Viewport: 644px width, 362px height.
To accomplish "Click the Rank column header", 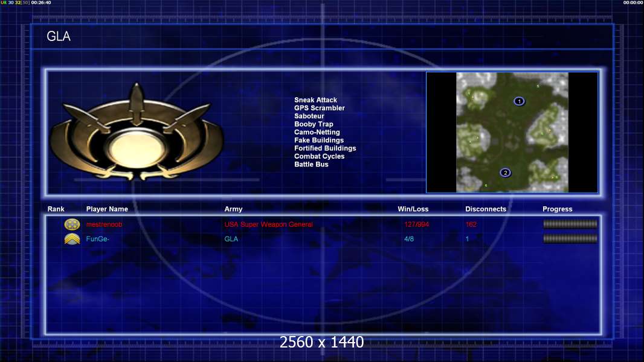I will coord(56,209).
